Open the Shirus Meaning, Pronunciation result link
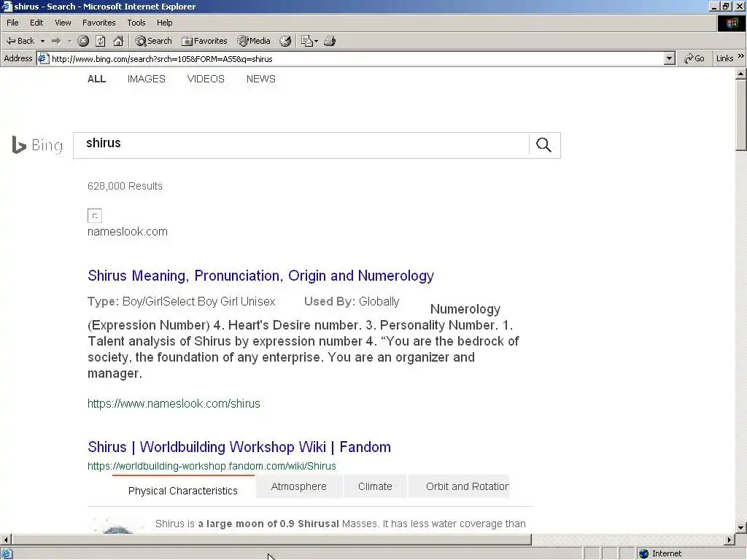This screenshot has width=747, height=560. [x=260, y=276]
